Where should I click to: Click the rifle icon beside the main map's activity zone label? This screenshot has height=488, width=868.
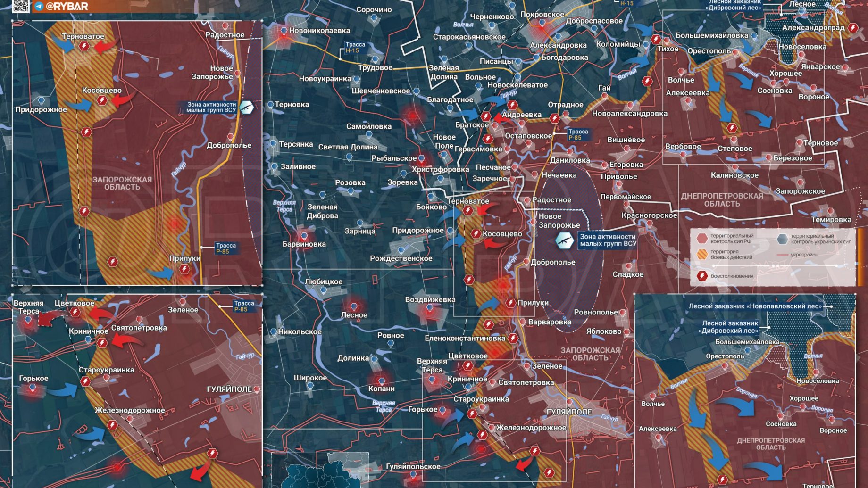coord(564,240)
